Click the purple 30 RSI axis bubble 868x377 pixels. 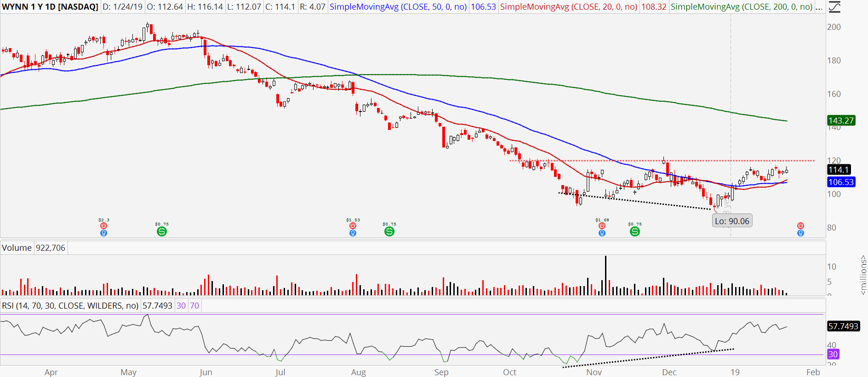click(833, 354)
